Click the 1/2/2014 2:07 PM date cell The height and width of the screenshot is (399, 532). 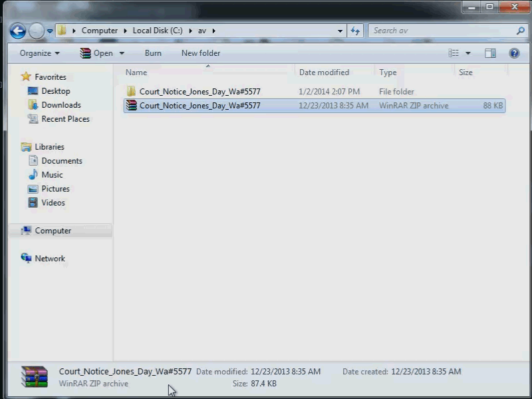tap(329, 92)
